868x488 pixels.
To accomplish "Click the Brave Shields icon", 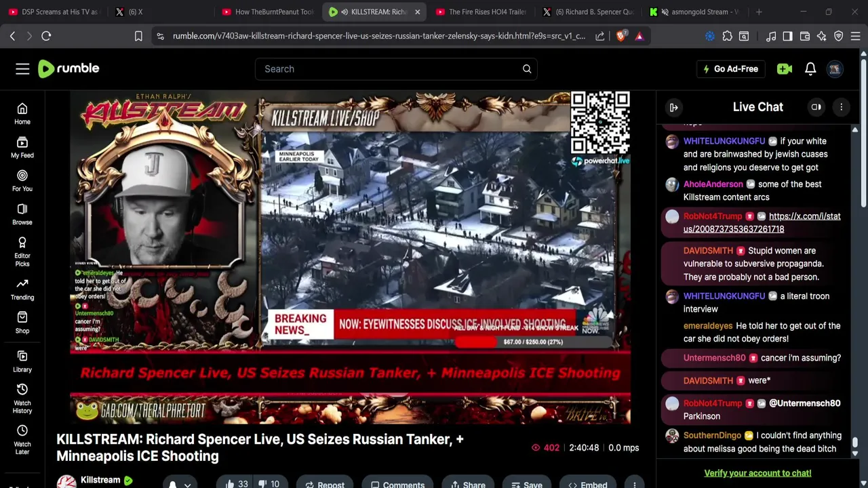I will pos(620,36).
